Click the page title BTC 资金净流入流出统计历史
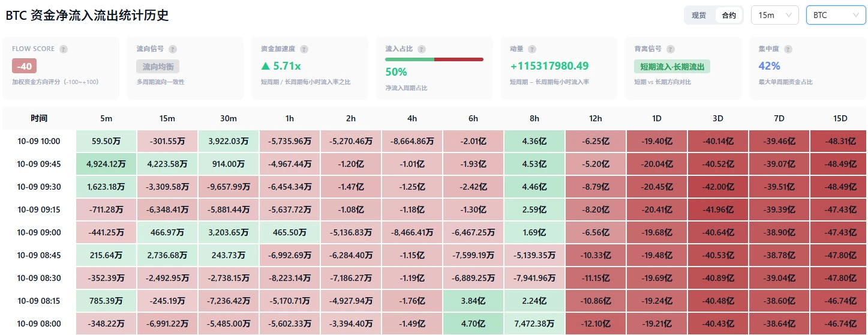Viewport: 868px width, 335px height. tap(87, 16)
